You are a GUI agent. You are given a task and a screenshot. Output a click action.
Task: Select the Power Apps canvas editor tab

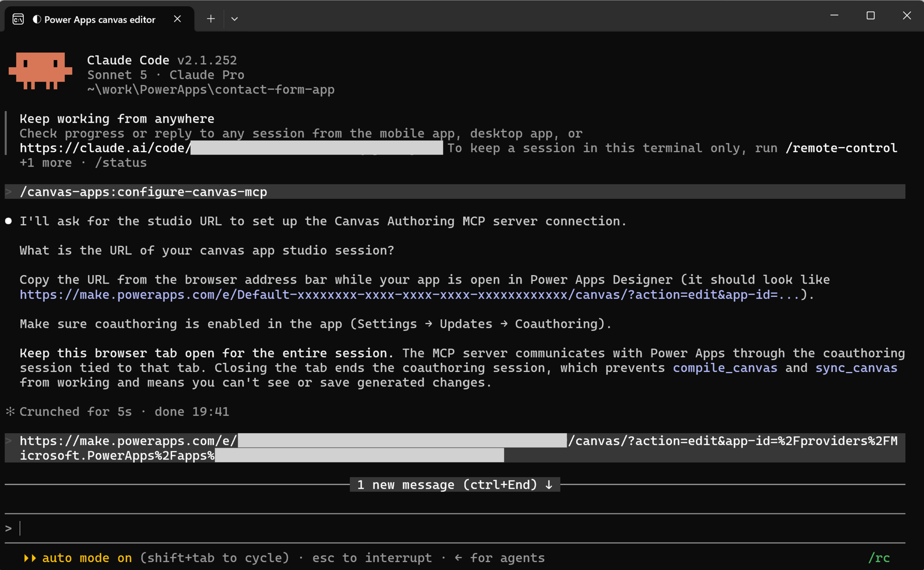pyautogui.click(x=100, y=19)
